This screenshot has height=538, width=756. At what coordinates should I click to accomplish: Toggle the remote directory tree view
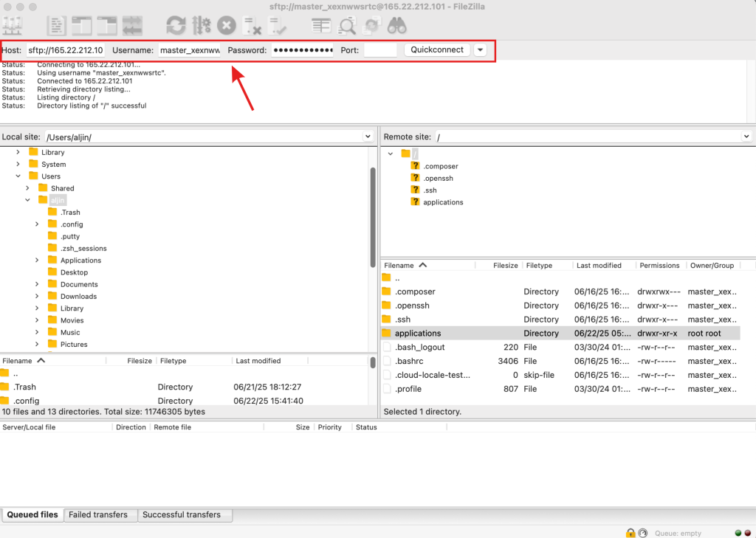pyautogui.click(x=107, y=26)
